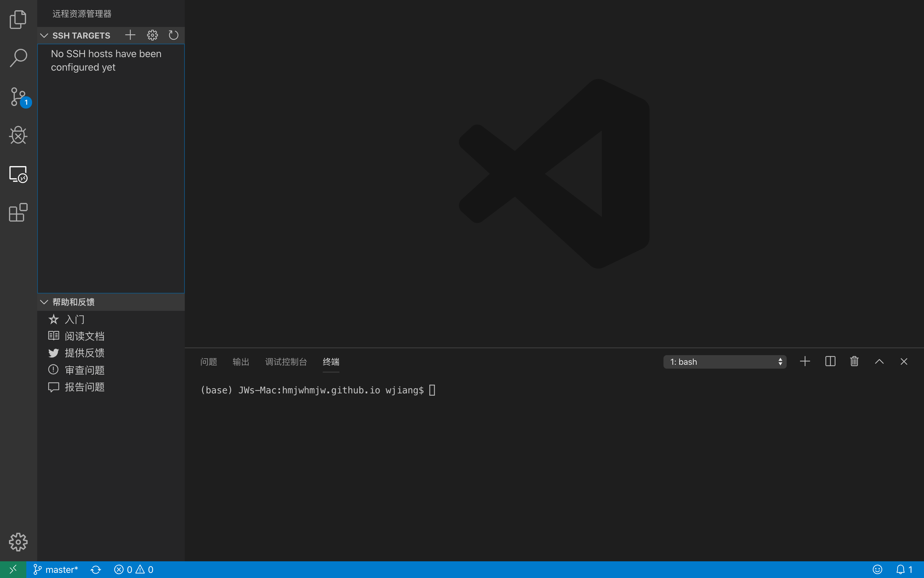Screen dimensions: 924x578
Task: Open notifications bell in status bar
Action: 904,570
